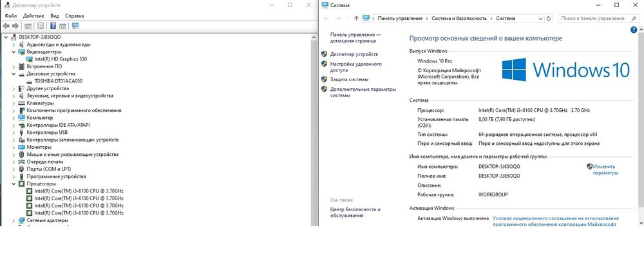Click the Дисковые устройства drive icon
The width and height of the screenshot is (644, 264).
click(x=22, y=74)
